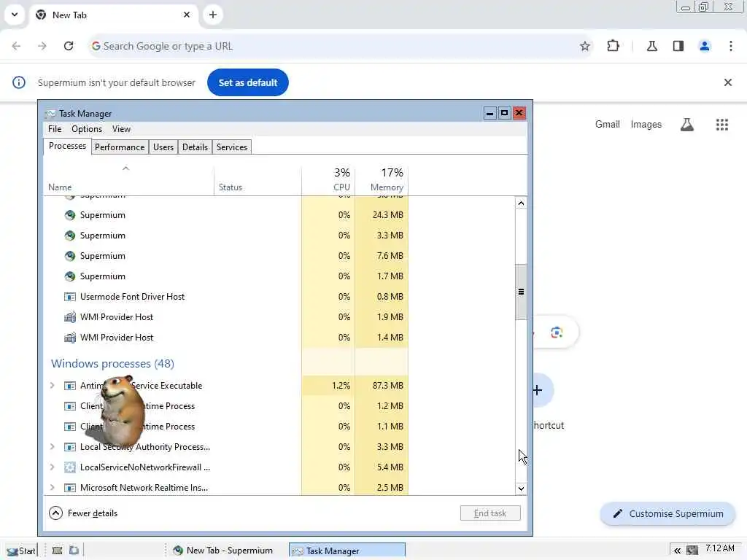Switch to the Performance tab
This screenshot has width=747, height=560.
click(120, 147)
